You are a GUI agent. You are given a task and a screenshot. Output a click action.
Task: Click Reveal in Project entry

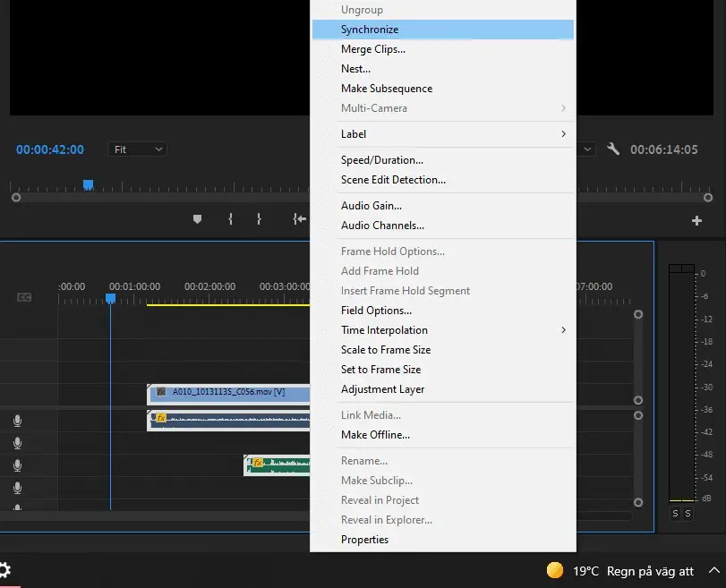tap(443, 500)
